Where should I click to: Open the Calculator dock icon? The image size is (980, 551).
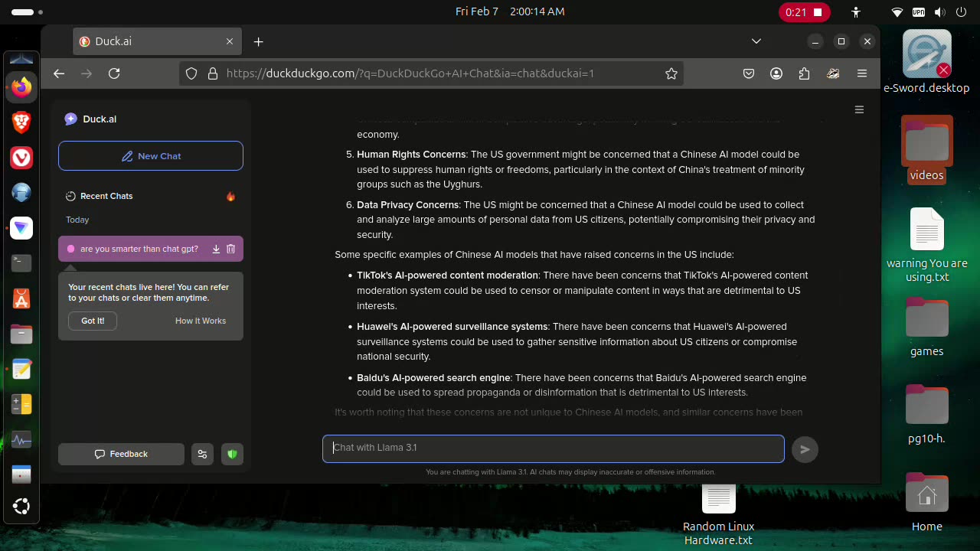21,404
